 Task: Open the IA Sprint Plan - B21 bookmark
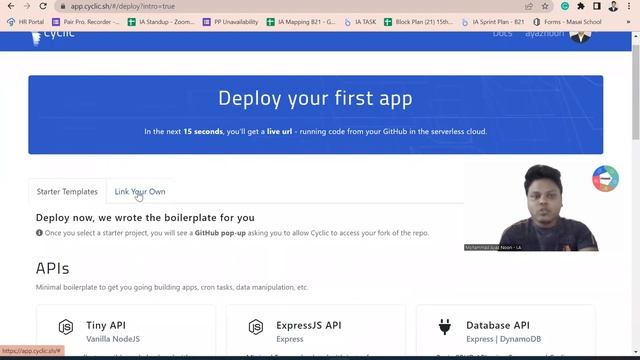click(x=493, y=22)
